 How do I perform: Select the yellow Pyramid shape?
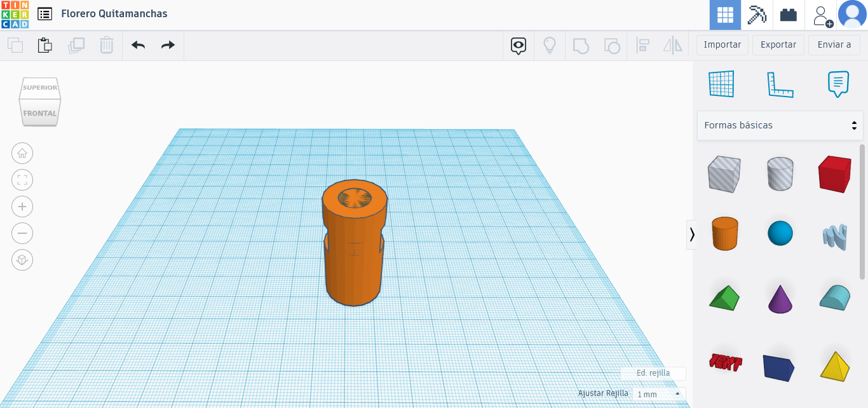834,365
